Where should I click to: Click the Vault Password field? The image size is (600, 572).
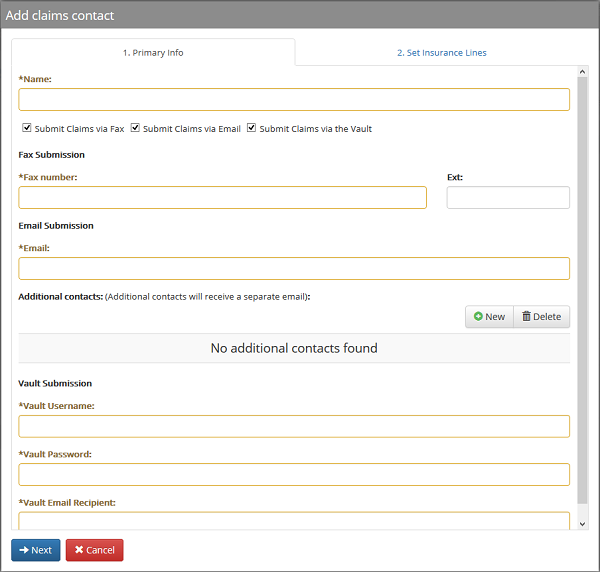coord(294,474)
